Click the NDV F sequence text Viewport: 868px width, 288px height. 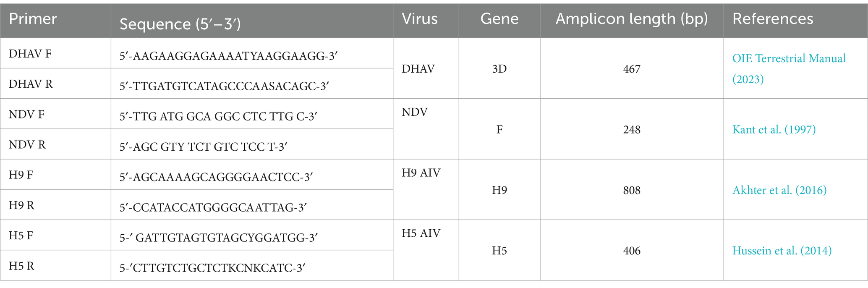click(x=218, y=116)
